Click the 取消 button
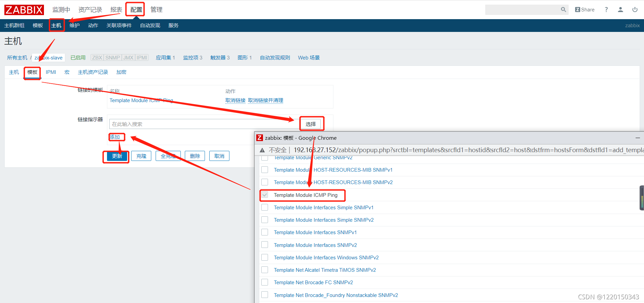This screenshot has width=644, height=303. (219, 156)
